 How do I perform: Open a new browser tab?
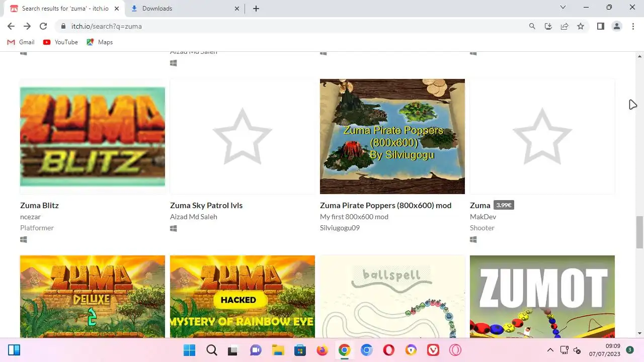click(x=256, y=9)
